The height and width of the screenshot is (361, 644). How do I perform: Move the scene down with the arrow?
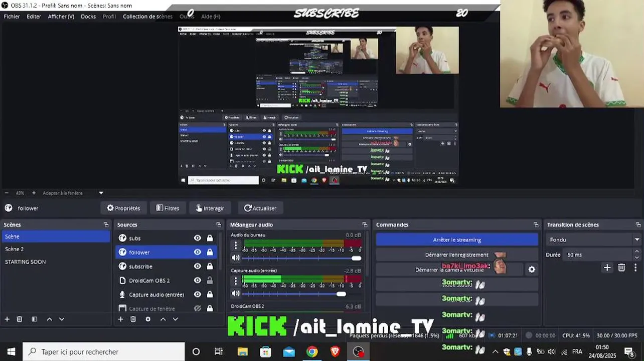62,319
